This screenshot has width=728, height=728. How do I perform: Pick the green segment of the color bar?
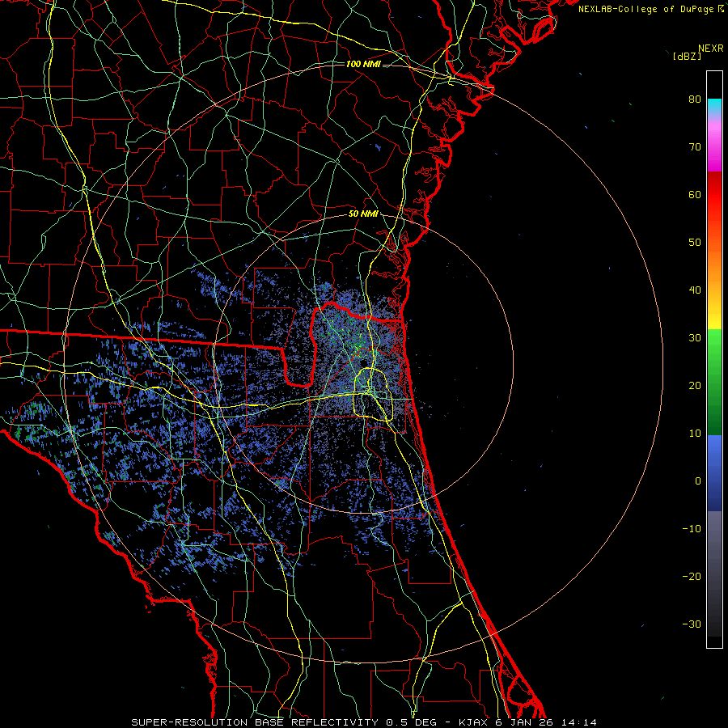pyautogui.click(x=714, y=382)
